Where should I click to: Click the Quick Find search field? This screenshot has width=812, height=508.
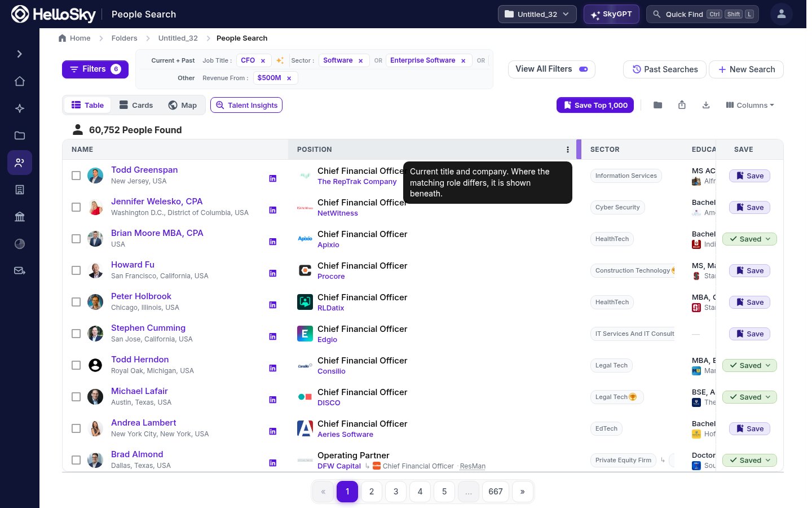pyautogui.click(x=703, y=14)
